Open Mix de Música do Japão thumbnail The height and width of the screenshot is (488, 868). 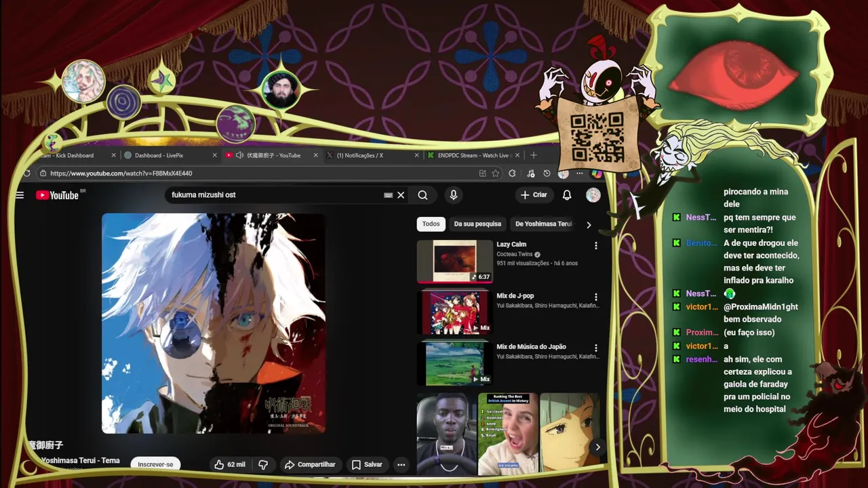pos(455,363)
